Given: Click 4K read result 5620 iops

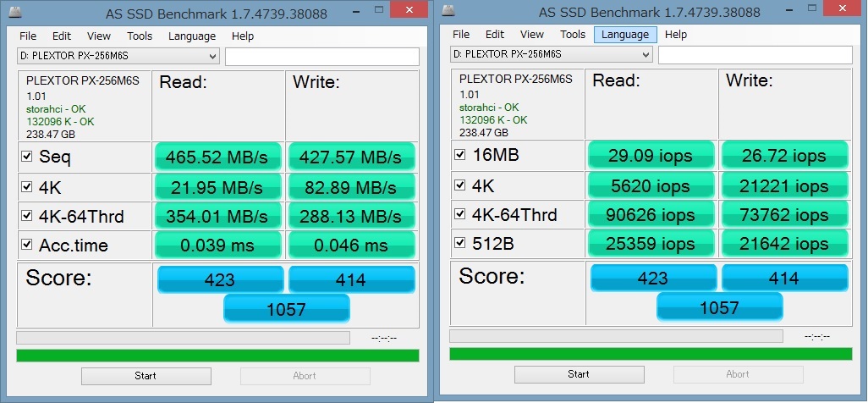Looking at the screenshot, I should pyautogui.click(x=651, y=185).
